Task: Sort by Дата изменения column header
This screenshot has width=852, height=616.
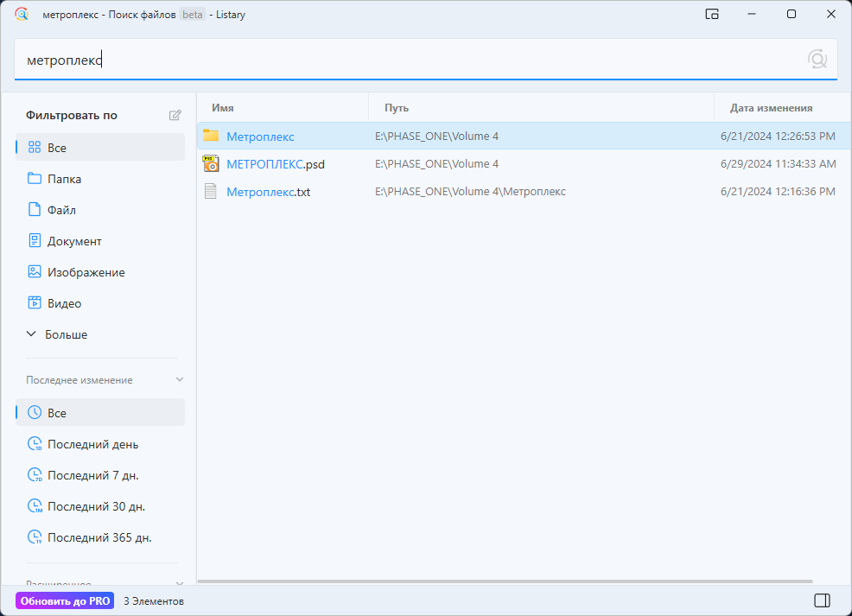Action: [x=783, y=107]
